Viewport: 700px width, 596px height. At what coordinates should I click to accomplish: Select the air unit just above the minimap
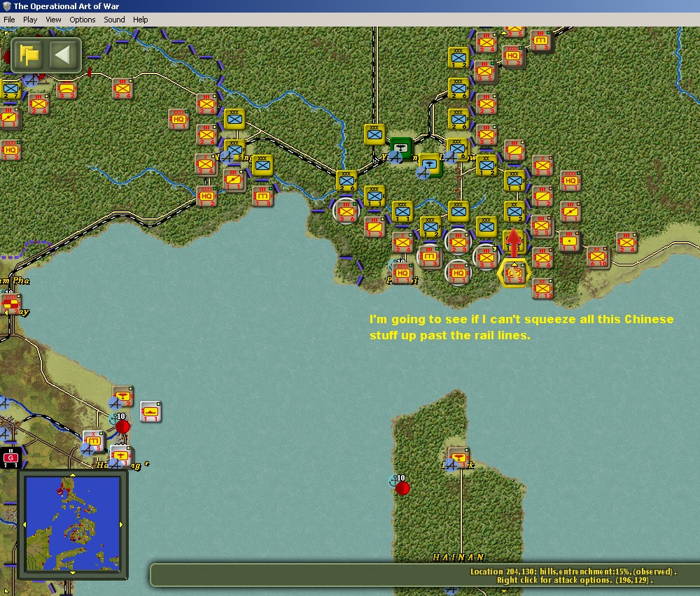click(x=120, y=456)
